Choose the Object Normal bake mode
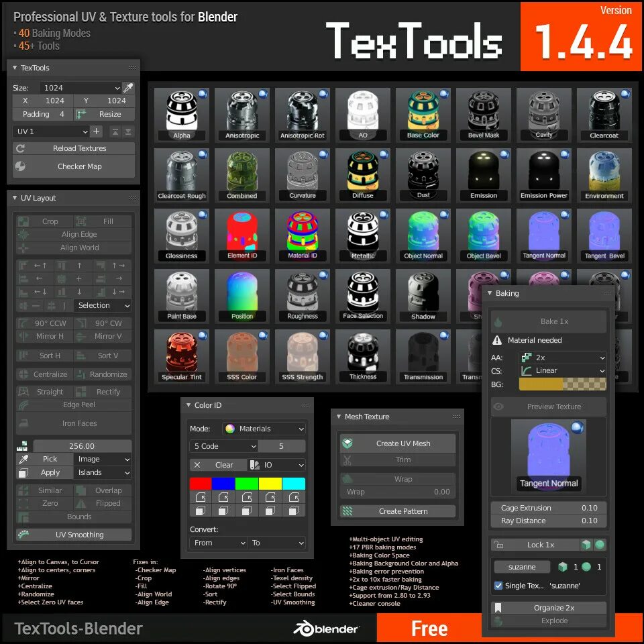 click(423, 235)
